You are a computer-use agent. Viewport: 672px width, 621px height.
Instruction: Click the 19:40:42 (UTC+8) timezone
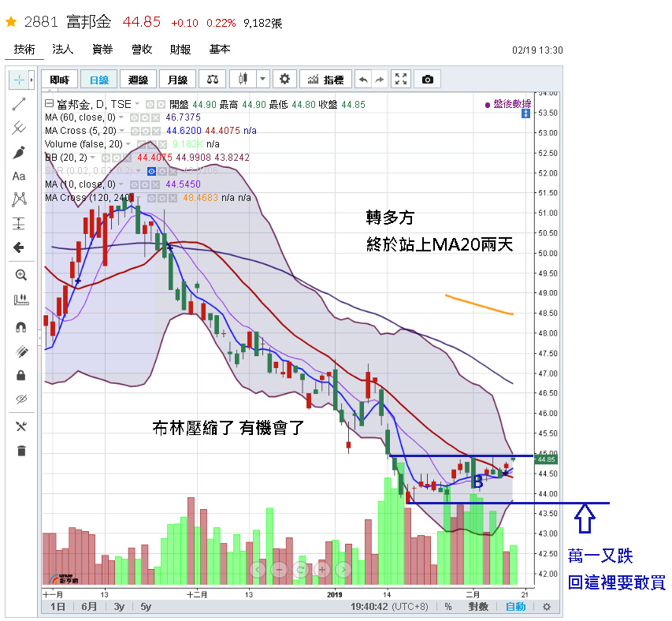click(389, 607)
